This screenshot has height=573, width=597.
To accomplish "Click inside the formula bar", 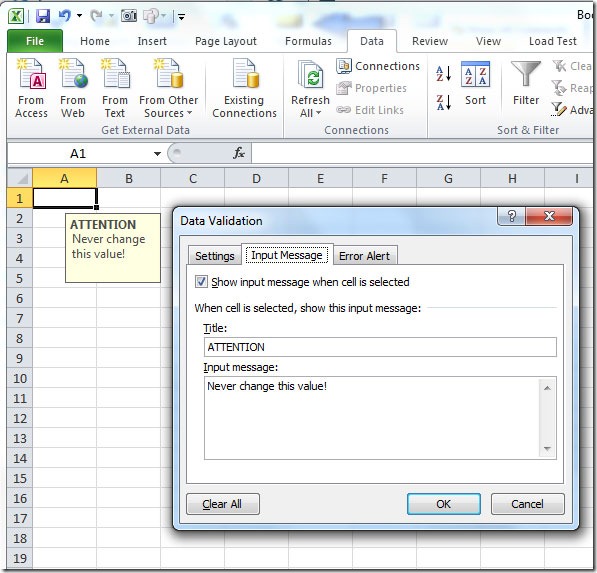I will click(x=422, y=153).
